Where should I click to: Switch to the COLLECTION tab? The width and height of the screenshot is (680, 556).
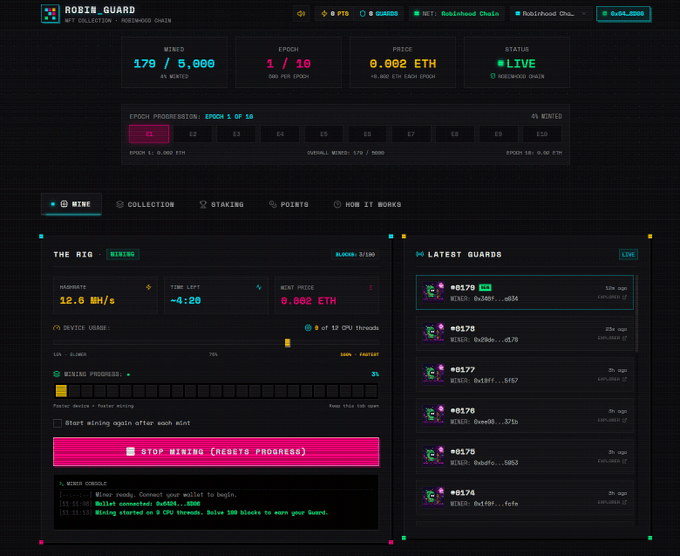click(x=145, y=204)
